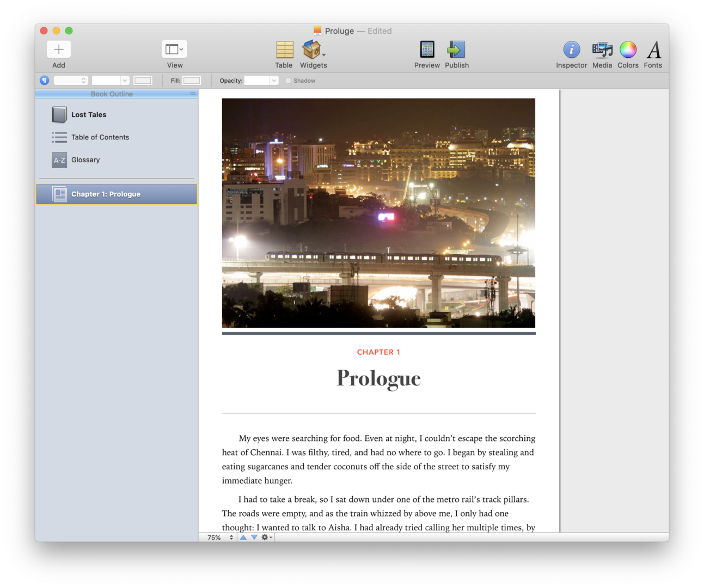This screenshot has height=588, width=704.
Task: Click the Book Outline header handle
Action: point(193,94)
